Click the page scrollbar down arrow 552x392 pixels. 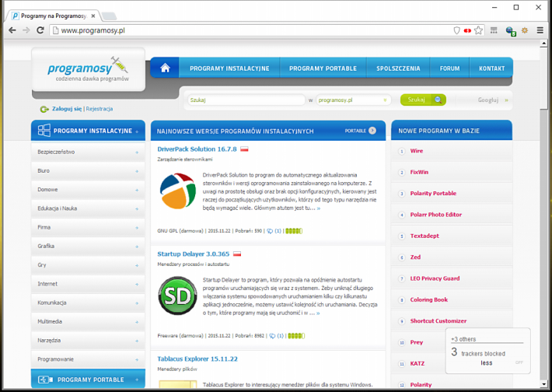tap(544, 384)
